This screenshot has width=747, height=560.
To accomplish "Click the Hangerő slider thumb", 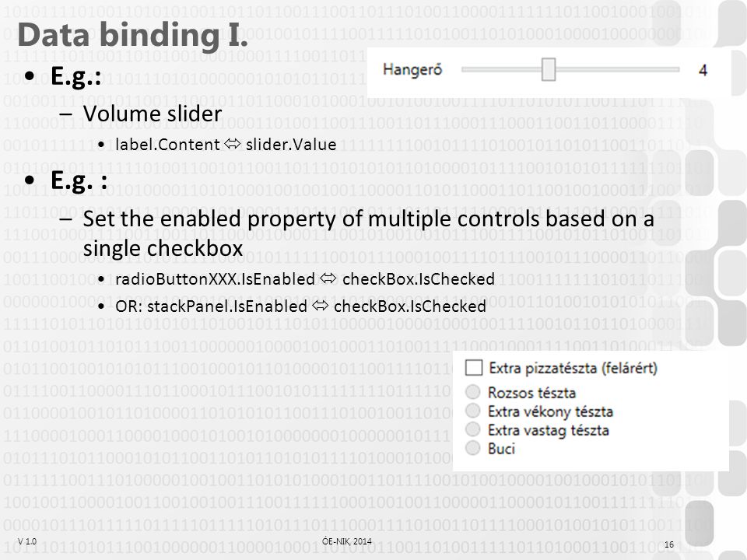I will point(549,69).
